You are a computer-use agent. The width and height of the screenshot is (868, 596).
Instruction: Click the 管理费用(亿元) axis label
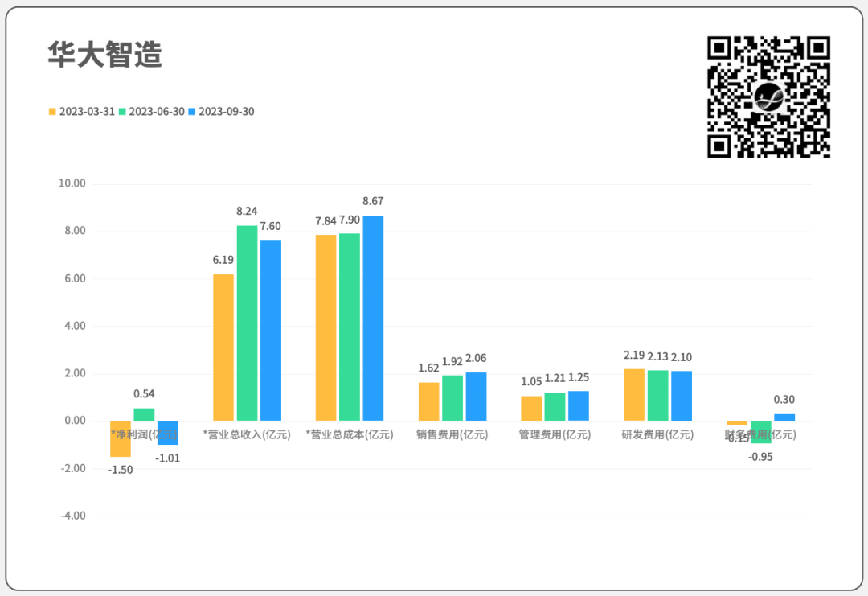[x=555, y=435]
